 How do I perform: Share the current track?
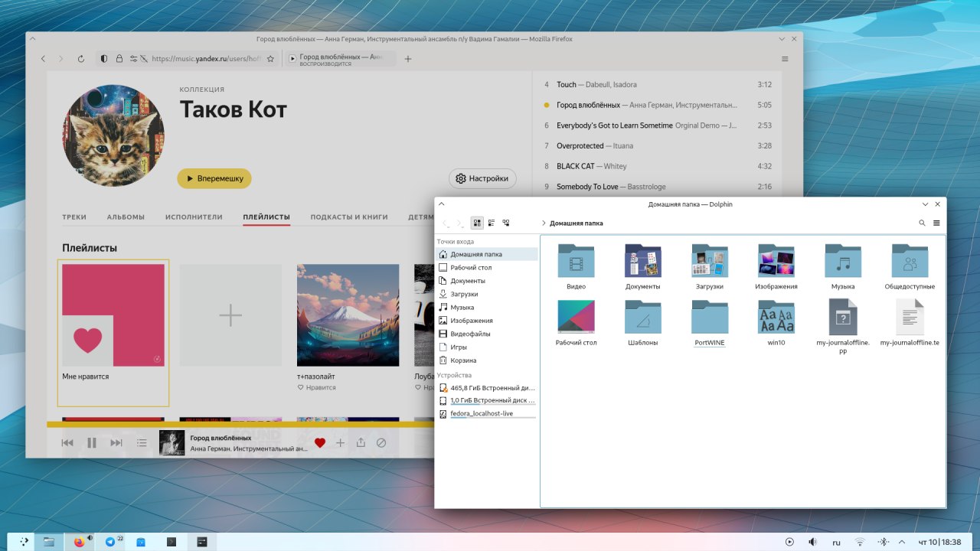point(361,442)
